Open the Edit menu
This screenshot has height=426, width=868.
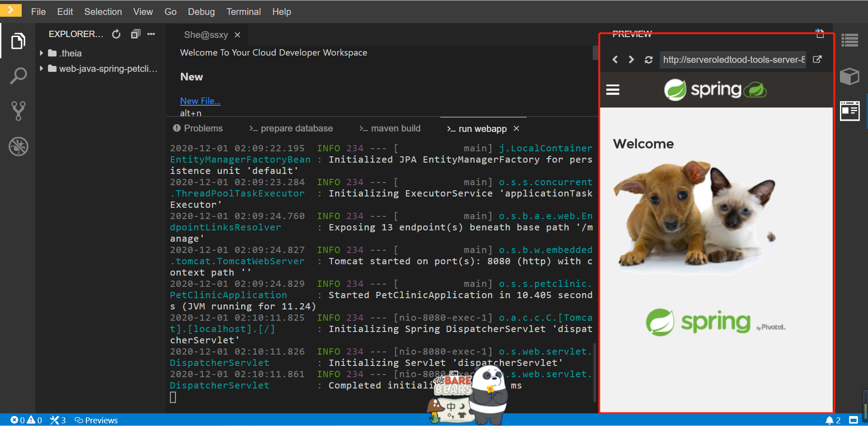[65, 12]
